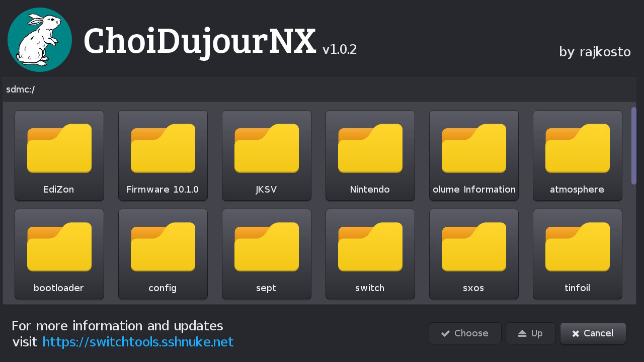Viewport: 644px width, 362px height.
Task: Click the rabbit logo icon
Action: 40,40
